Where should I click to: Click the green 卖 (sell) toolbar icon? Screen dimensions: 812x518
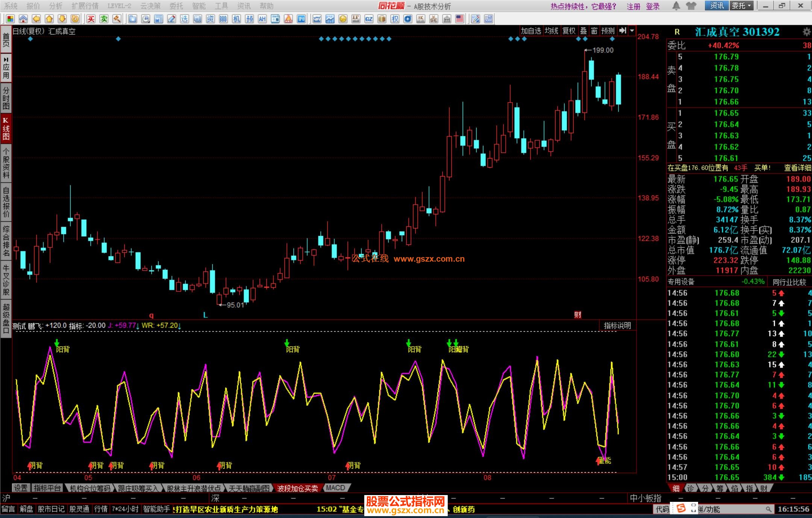click(x=104, y=19)
